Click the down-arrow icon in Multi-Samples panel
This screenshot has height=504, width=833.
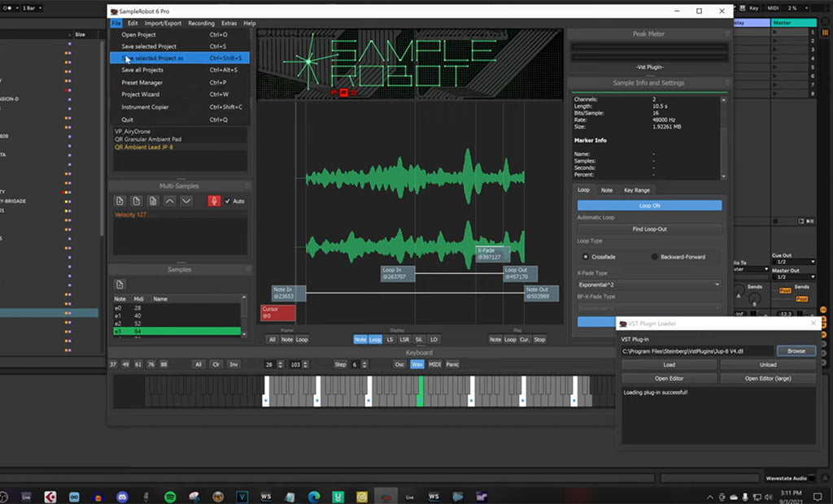pyautogui.click(x=187, y=201)
